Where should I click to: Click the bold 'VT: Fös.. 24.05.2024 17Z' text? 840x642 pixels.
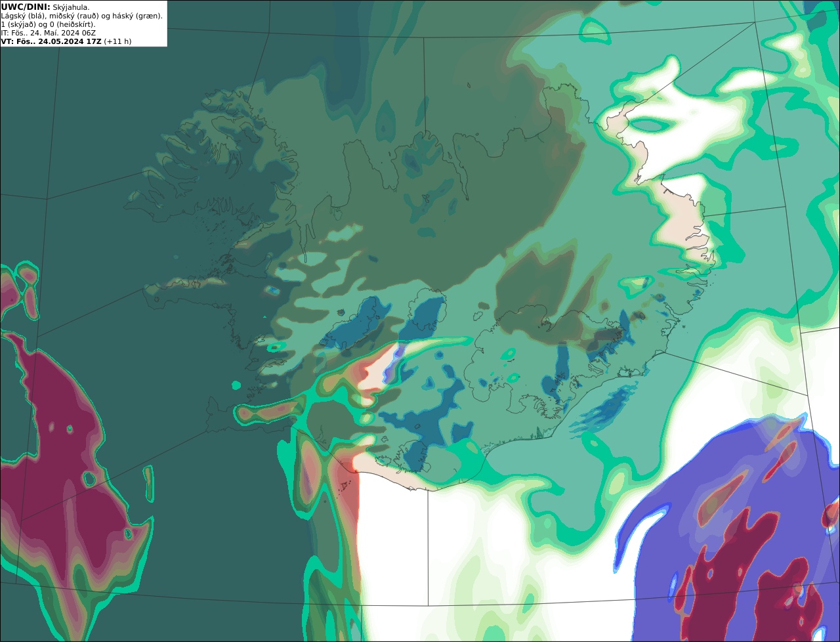(51, 41)
